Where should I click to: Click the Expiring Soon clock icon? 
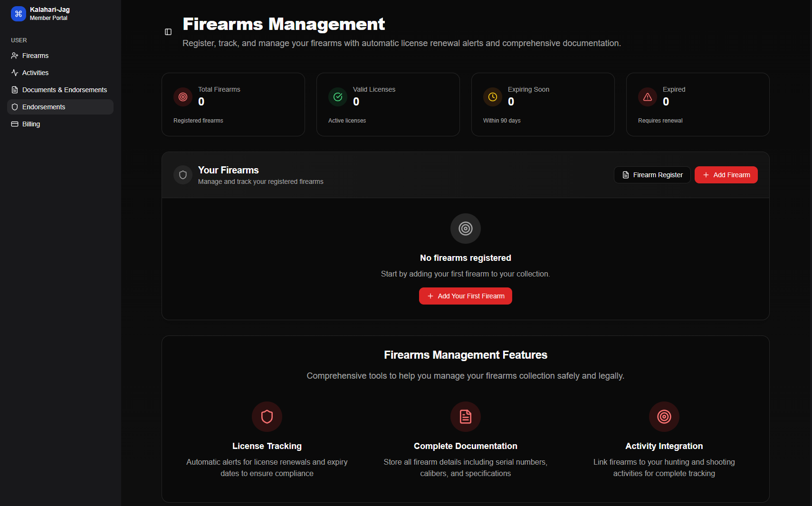(493, 97)
